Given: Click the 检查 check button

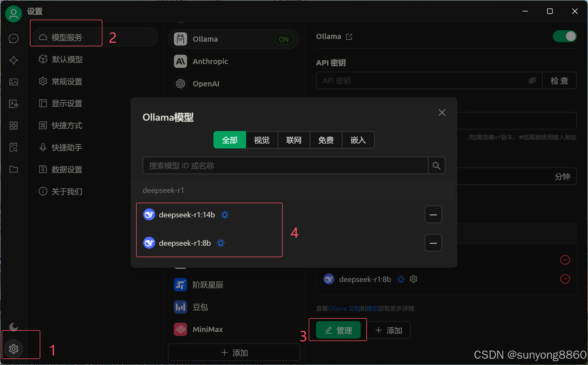Looking at the screenshot, I should (559, 81).
